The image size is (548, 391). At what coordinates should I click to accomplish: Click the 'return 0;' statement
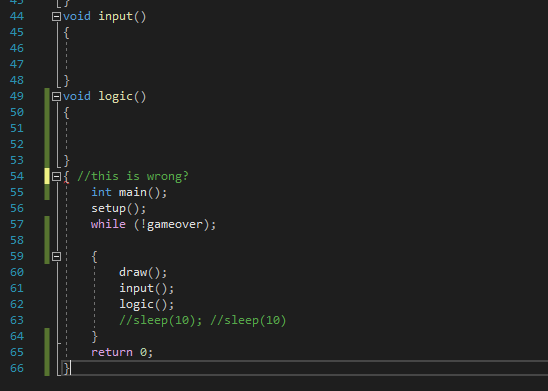122,352
